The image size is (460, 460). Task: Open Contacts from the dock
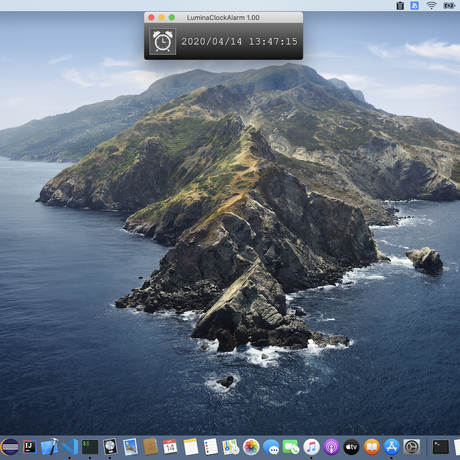150,447
